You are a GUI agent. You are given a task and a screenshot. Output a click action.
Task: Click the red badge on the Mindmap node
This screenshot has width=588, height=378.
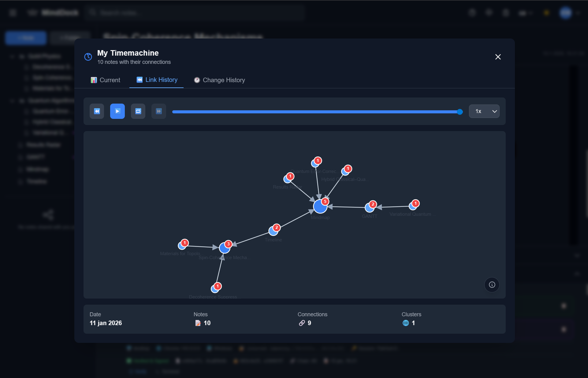[x=325, y=201]
